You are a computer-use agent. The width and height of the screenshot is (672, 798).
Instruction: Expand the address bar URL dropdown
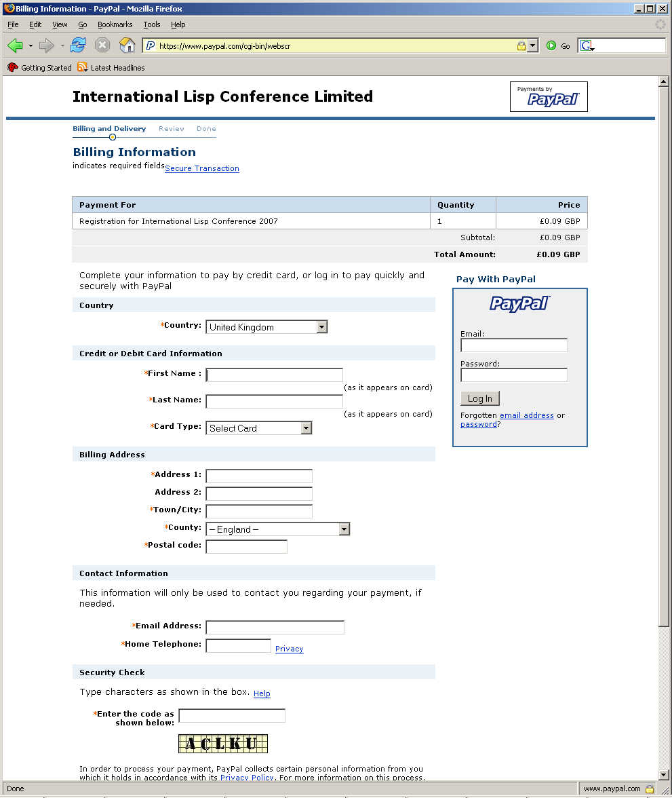(x=532, y=46)
